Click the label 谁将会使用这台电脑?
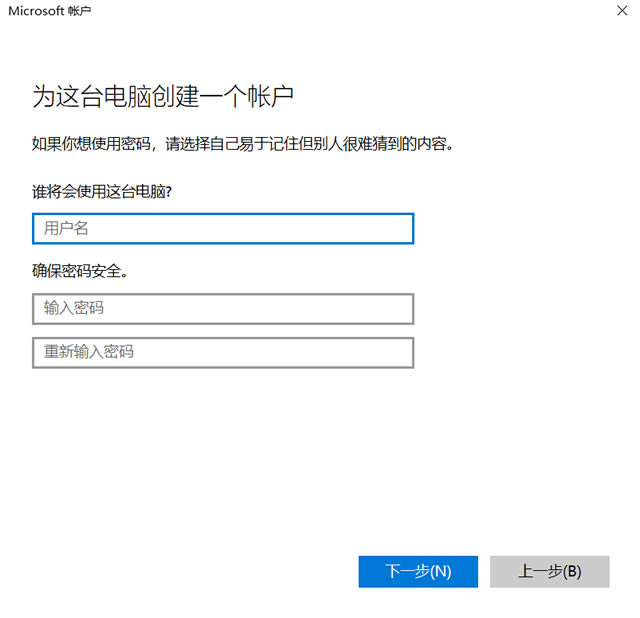640x618 pixels. [102, 191]
